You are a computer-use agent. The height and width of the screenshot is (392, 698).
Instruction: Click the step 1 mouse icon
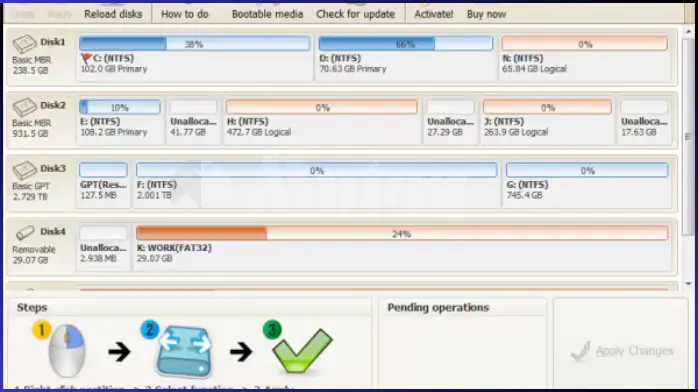tap(66, 351)
